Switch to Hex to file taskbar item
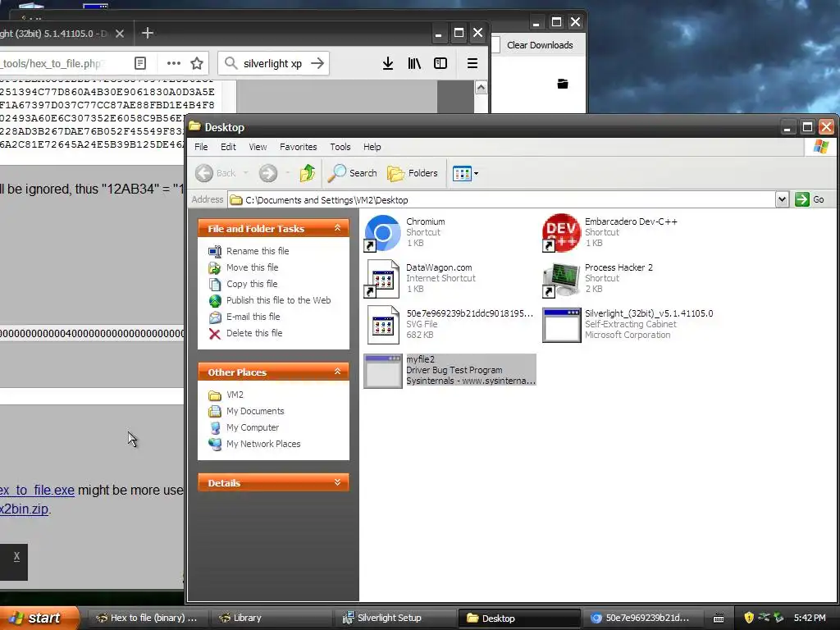Screen dimensions: 840x630 [x=146, y=619]
